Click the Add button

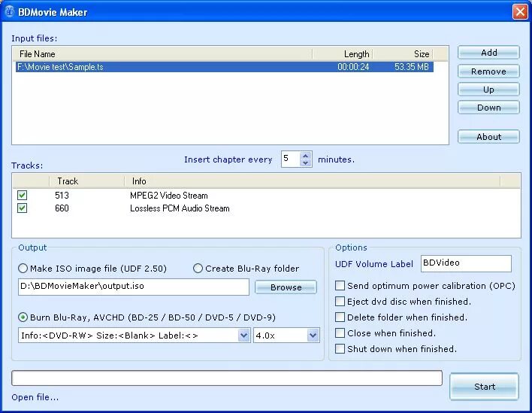coord(488,53)
